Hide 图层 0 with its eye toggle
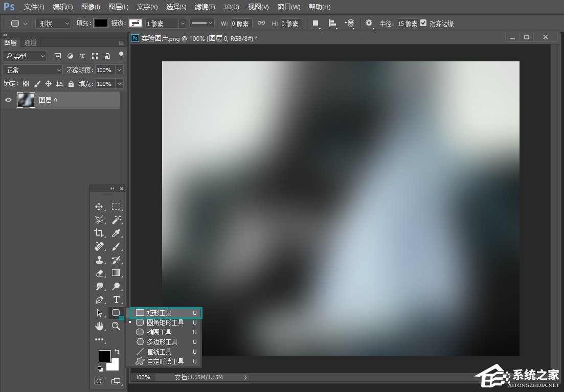 [x=8, y=100]
